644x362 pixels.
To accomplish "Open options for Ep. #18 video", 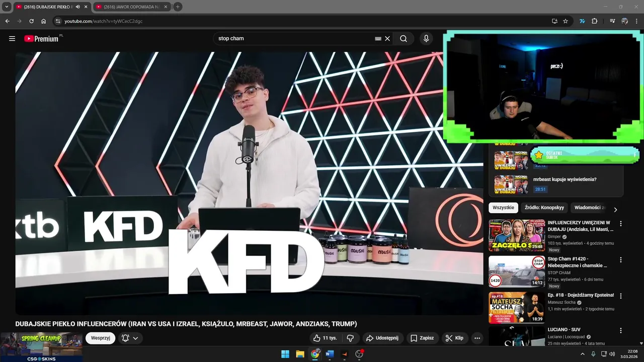I will point(621,296).
